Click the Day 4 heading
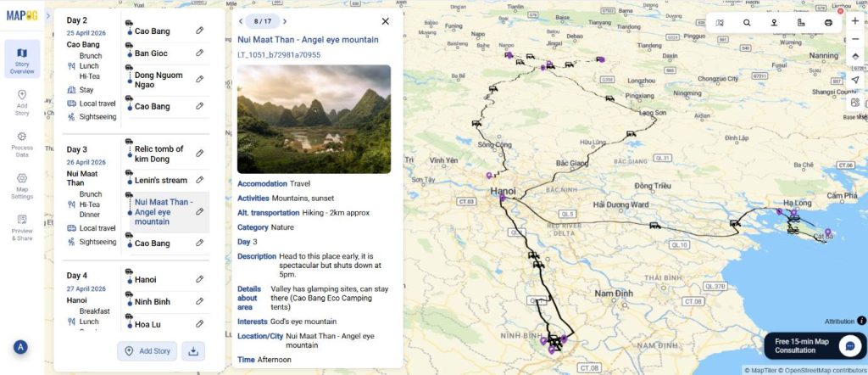The image size is (868, 375). coord(77,275)
